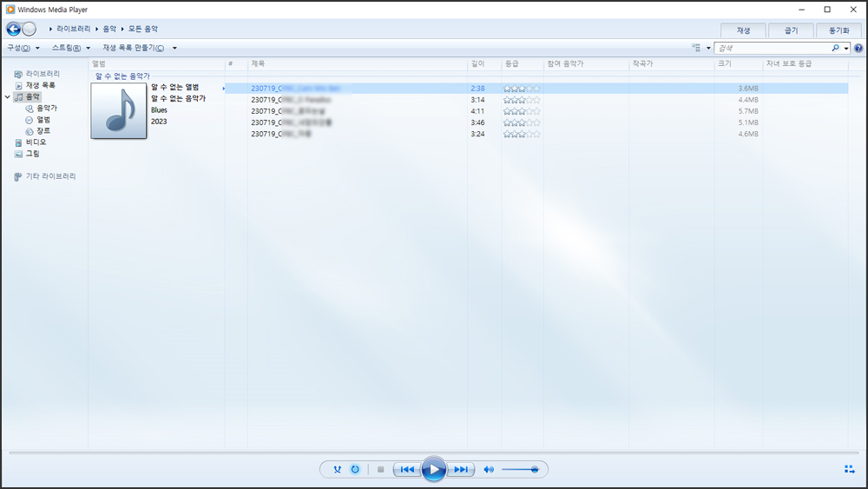Click the search magnifier icon
Screen dimensions: 868x489
(835, 48)
